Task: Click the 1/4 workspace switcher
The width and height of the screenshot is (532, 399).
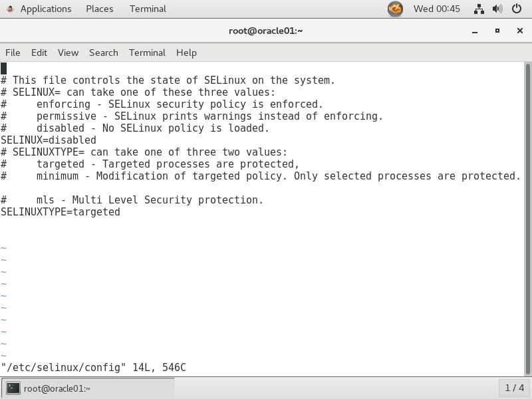Action: point(514,388)
